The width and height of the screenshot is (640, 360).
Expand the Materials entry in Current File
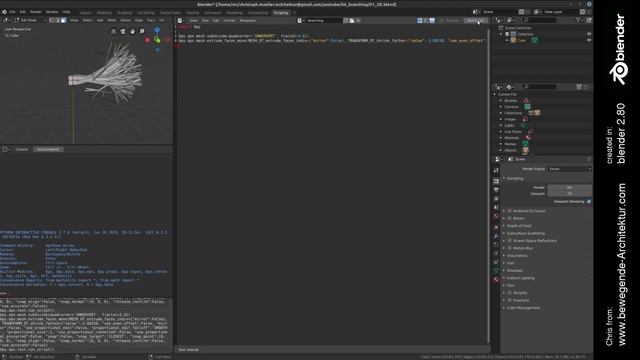click(x=501, y=138)
